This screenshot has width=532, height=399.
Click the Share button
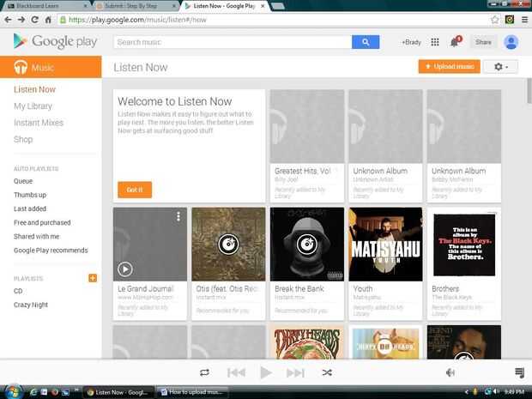(x=483, y=42)
